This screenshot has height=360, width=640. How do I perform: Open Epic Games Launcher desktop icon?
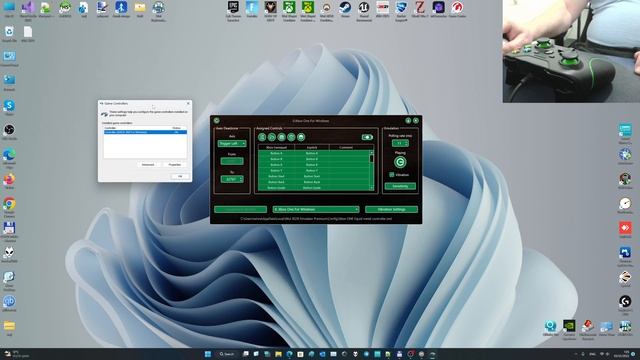(x=233, y=11)
